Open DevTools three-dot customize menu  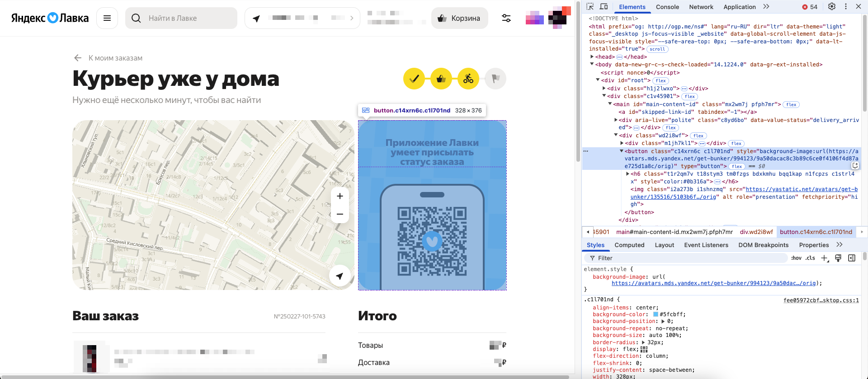846,6
